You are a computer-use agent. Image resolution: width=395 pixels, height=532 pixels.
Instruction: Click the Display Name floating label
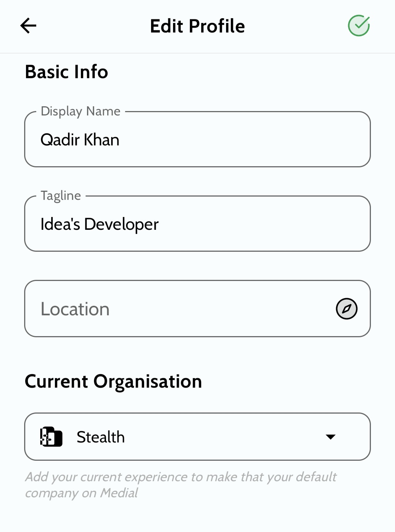pos(80,111)
